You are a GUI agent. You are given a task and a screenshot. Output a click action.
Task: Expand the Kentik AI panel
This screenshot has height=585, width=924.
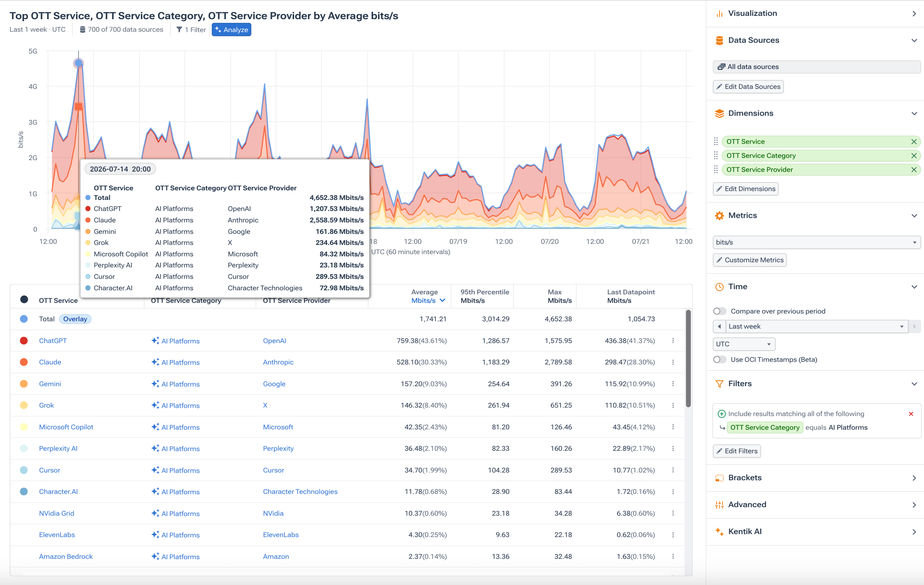click(914, 531)
